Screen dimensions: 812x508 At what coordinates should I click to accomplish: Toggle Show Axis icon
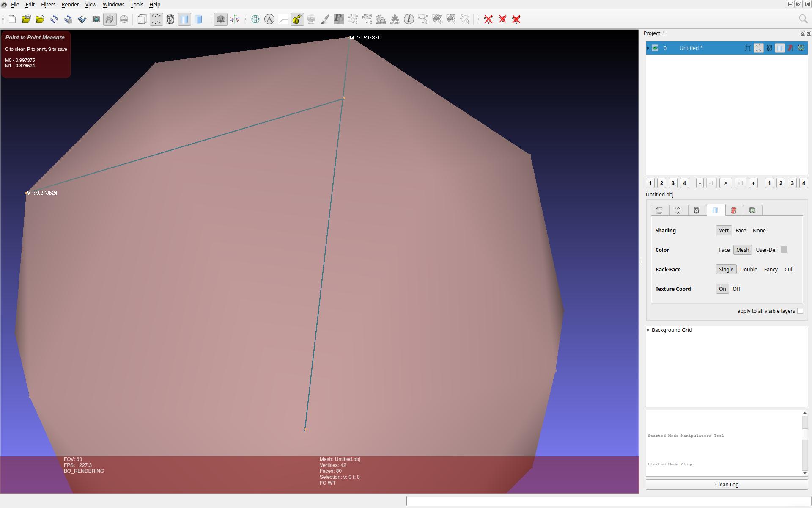235,19
